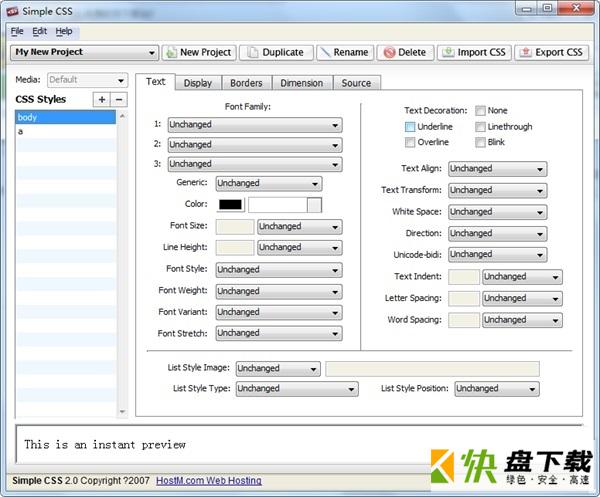
Task: Open the Font Stretch dropdown
Action: click(279, 333)
